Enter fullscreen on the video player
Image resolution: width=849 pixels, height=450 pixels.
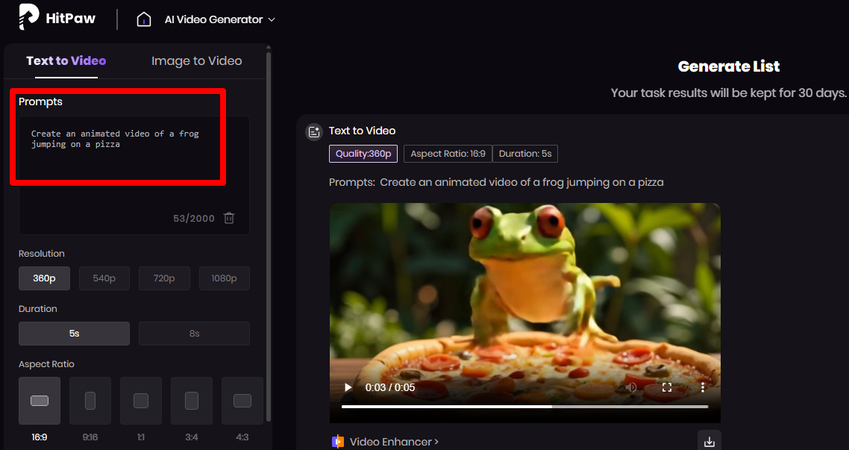667,387
